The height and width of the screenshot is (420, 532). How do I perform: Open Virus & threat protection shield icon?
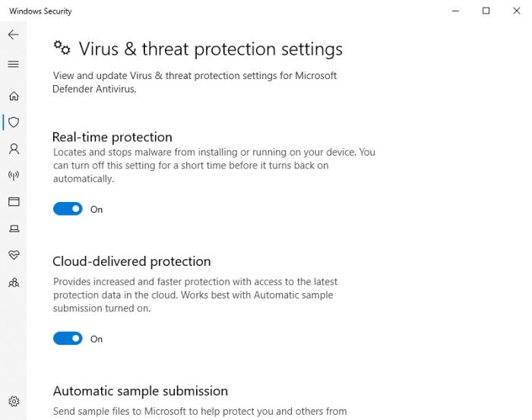point(14,122)
